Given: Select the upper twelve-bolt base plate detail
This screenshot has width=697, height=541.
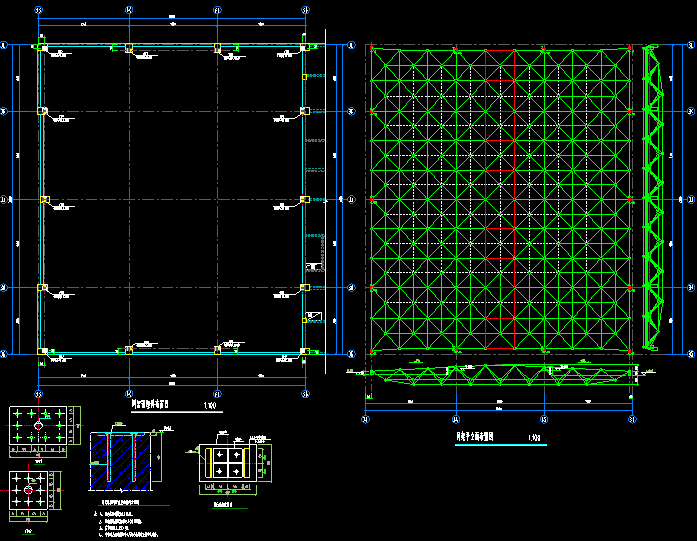Looking at the screenshot, I should (x=39, y=427).
